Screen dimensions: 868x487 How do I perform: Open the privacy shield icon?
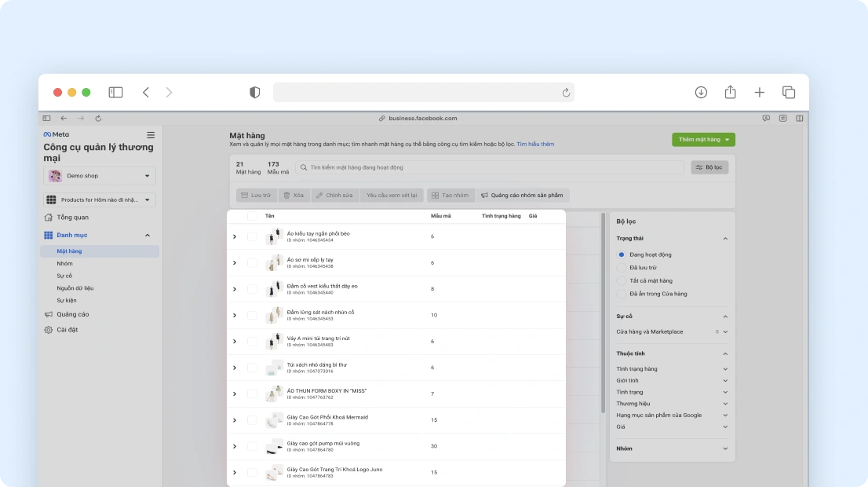tap(254, 93)
